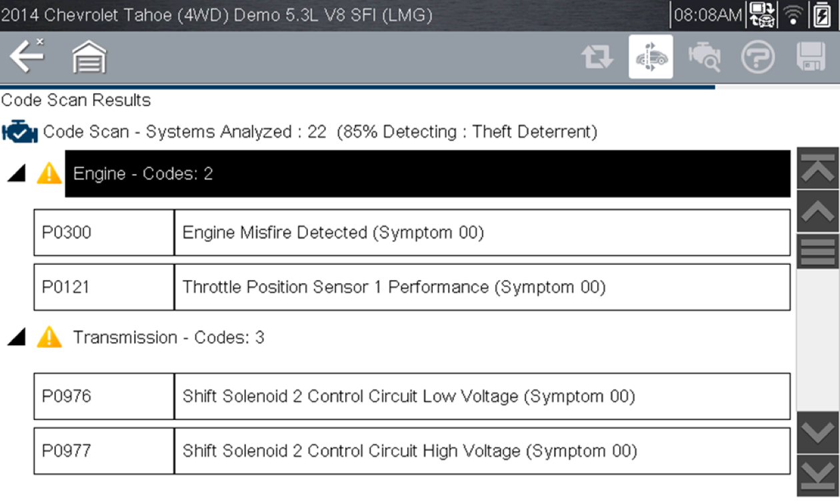840x504 pixels.
Task: Collapse the Engine codes group
Action: (x=17, y=174)
